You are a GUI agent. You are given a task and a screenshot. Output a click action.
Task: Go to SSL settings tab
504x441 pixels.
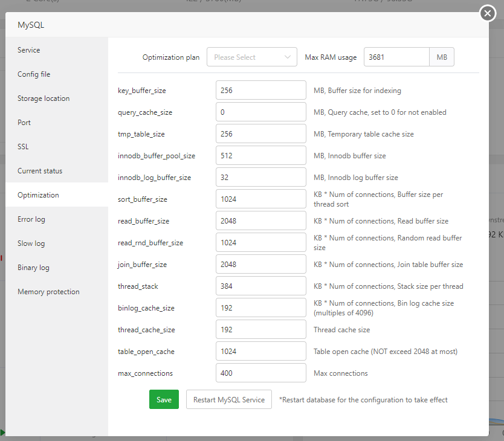23,147
